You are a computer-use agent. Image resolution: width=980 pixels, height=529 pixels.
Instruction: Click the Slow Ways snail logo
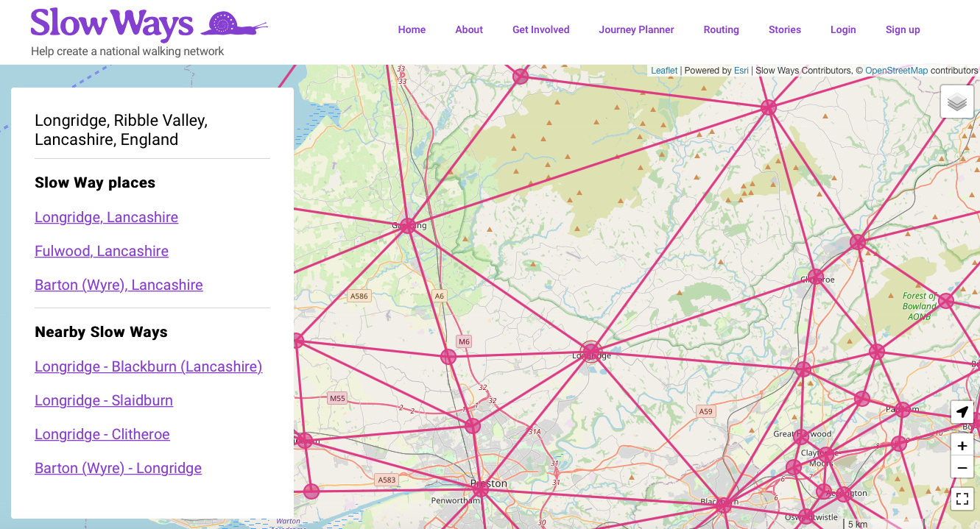coord(234,24)
